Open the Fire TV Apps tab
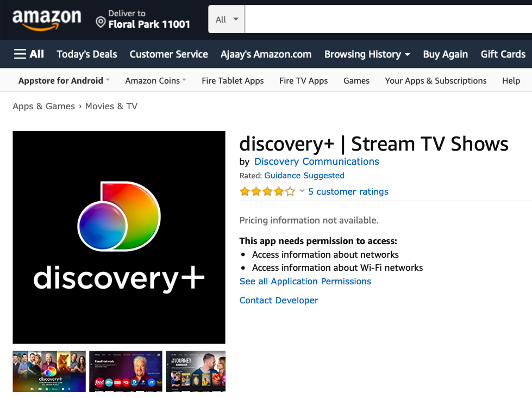Image resolution: width=532 pixels, height=398 pixels. pos(303,80)
